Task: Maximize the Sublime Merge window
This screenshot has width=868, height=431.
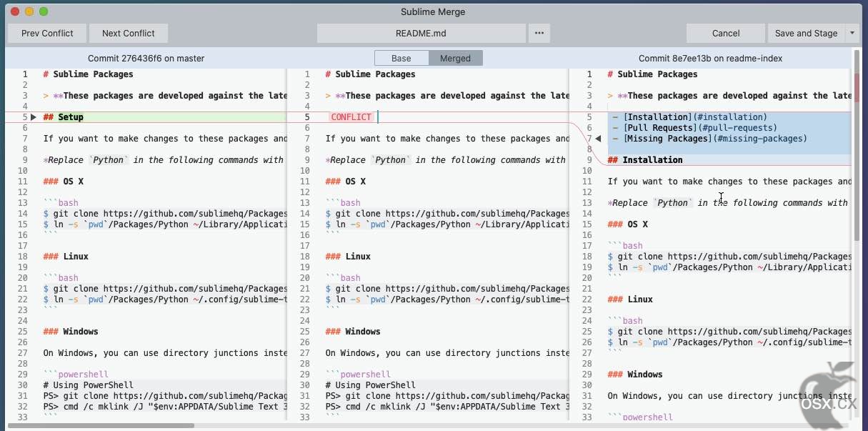Action: (x=44, y=11)
